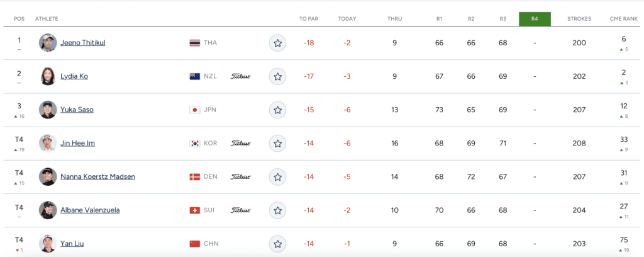Sort by the TODAY column header
This screenshot has height=257, width=644.
[x=347, y=19]
